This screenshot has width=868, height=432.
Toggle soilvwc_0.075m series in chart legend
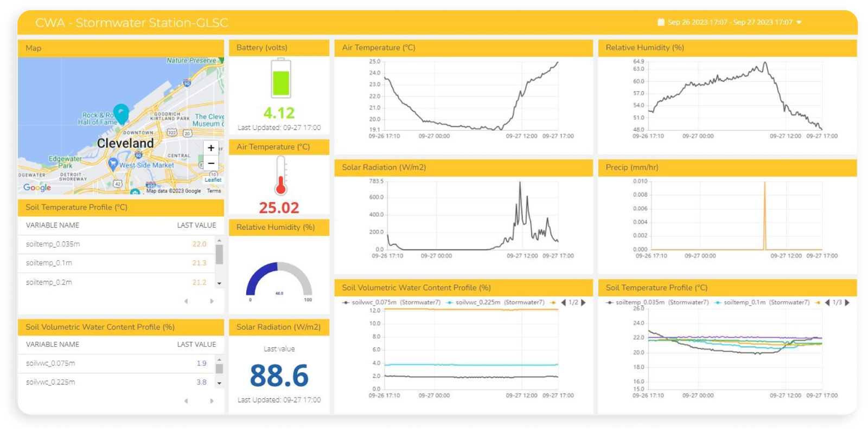[x=392, y=302]
